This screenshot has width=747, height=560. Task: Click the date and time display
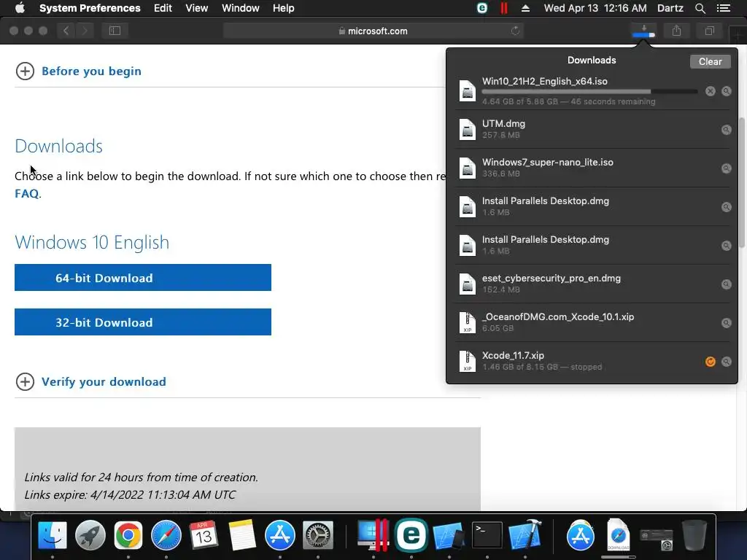point(595,8)
